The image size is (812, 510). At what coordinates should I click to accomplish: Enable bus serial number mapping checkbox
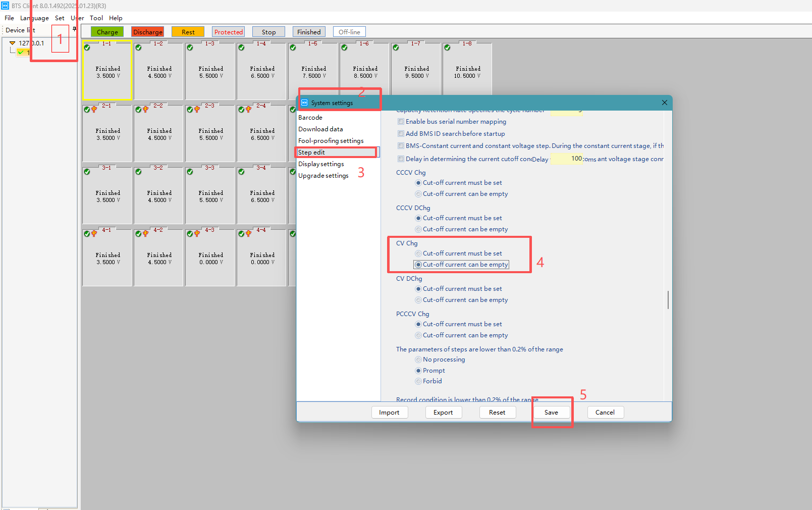(401, 122)
